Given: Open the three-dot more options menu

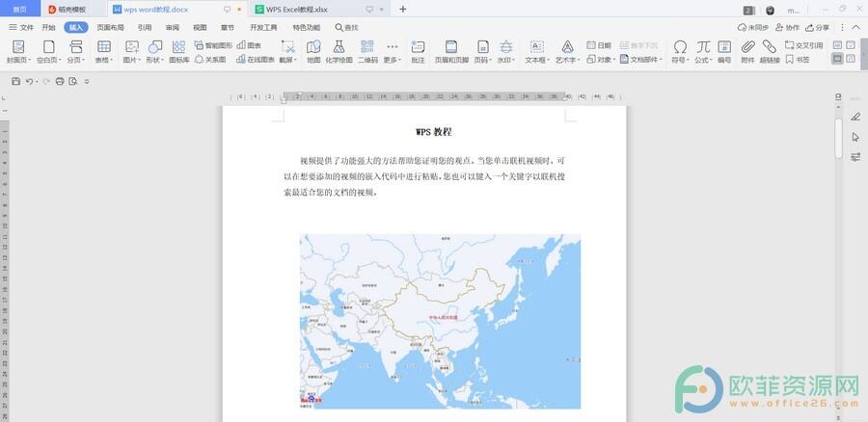Looking at the screenshot, I should click(x=843, y=27).
